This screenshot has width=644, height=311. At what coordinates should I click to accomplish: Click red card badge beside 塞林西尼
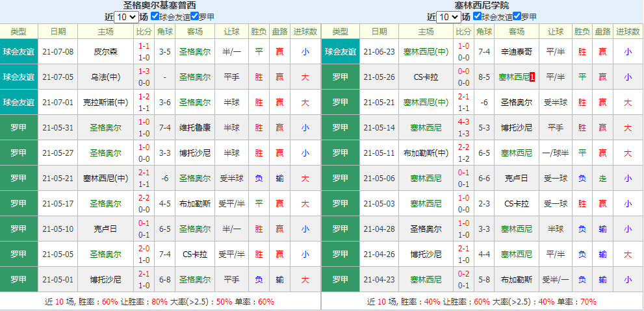click(533, 77)
